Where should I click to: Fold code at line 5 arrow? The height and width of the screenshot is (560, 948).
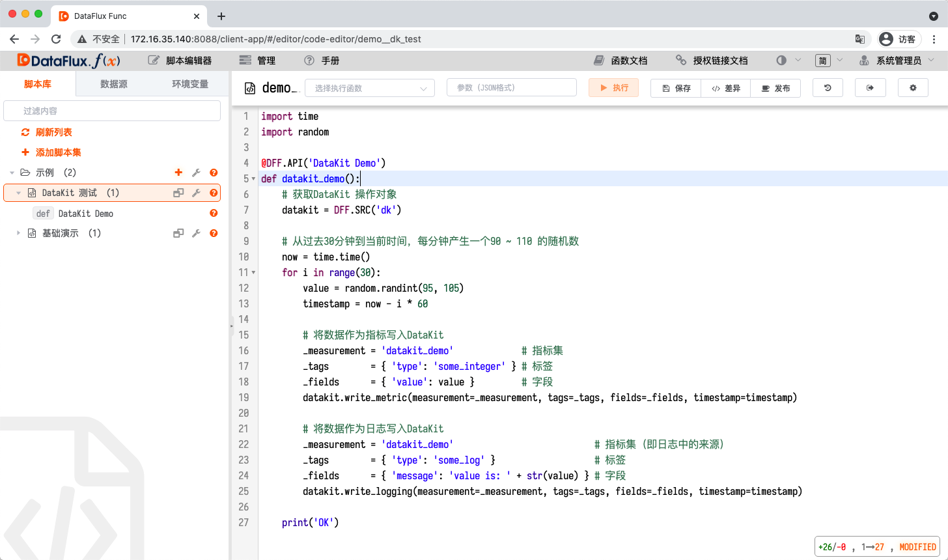[254, 178]
